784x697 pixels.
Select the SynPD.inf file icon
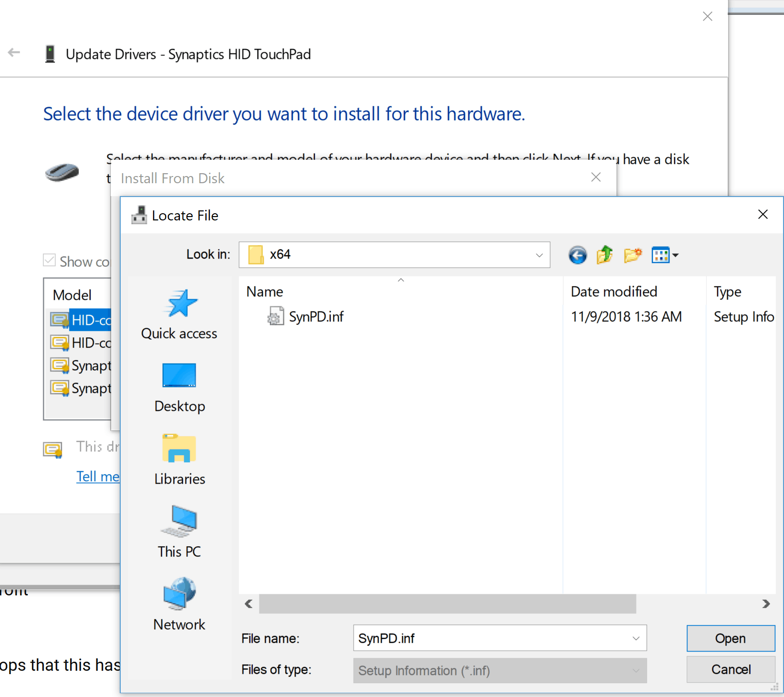click(x=275, y=316)
